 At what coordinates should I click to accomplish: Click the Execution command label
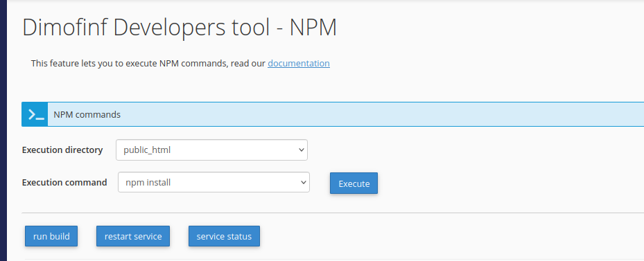tap(64, 182)
